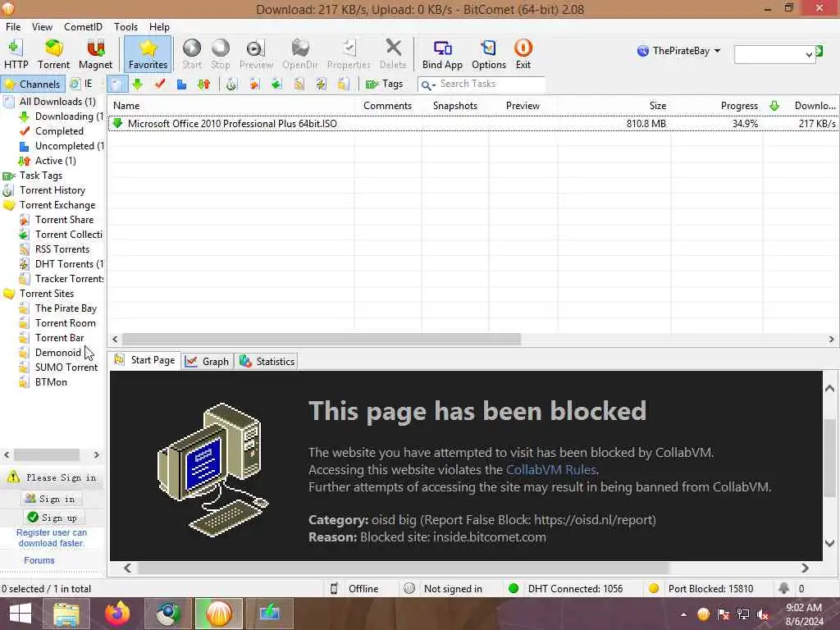Open the Bind App tool
The width and height of the screenshot is (840, 630).
[x=442, y=54]
